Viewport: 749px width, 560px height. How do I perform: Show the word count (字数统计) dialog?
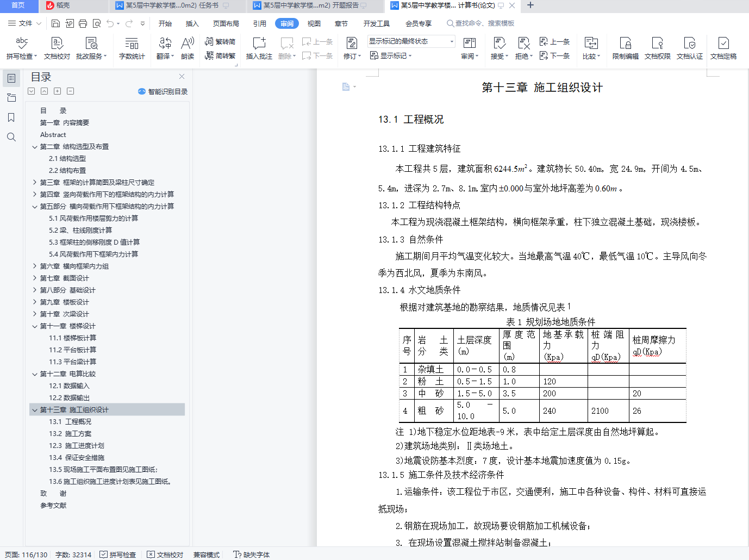click(132, 48)
